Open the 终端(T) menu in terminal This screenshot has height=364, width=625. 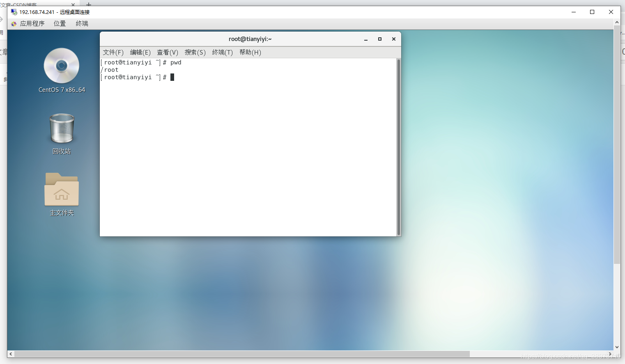tap(222, 52)
